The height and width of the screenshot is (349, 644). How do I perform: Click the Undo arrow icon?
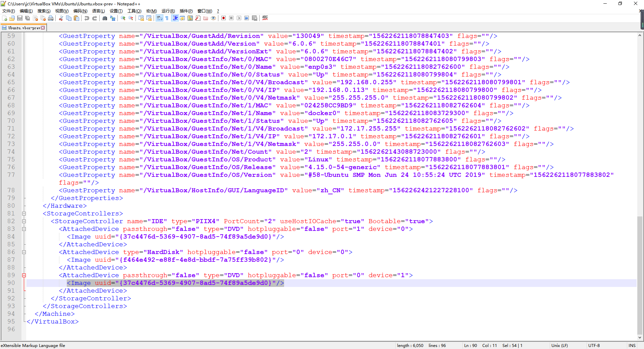click(87, 18)
